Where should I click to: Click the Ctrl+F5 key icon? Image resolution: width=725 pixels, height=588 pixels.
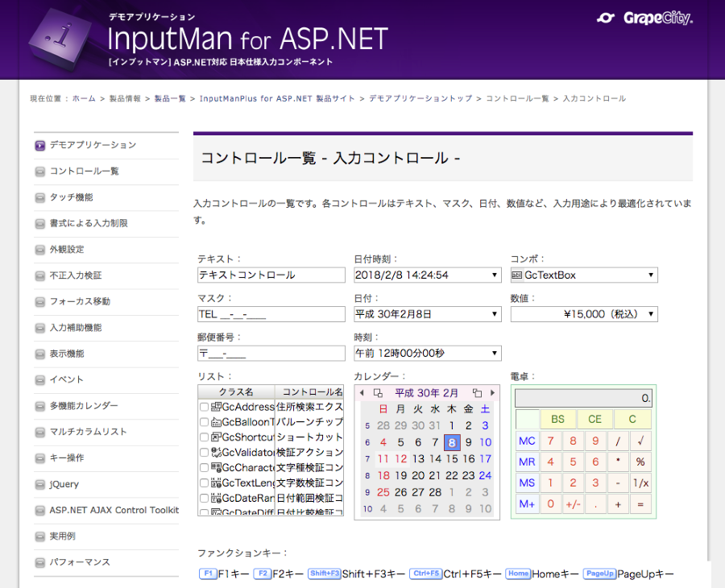tap(426, 574)
